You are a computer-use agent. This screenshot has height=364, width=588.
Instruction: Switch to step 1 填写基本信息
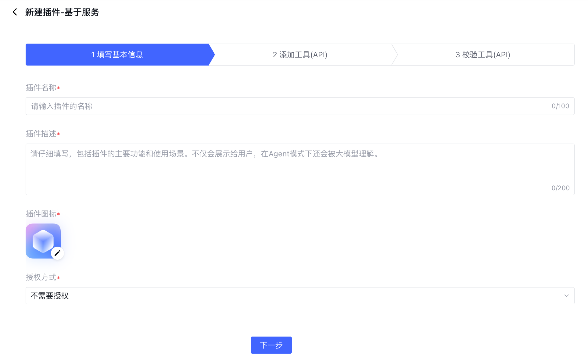tap(117, 55)
